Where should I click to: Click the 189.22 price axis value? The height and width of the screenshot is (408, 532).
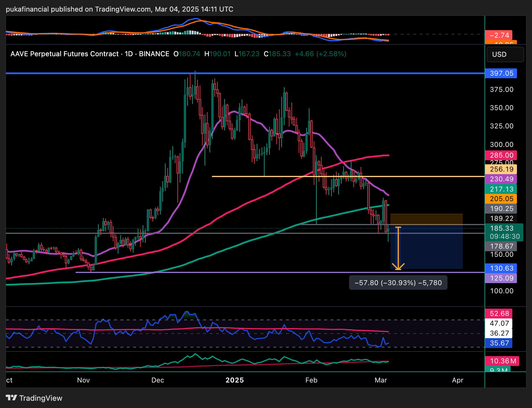click(x=501, y=218)
